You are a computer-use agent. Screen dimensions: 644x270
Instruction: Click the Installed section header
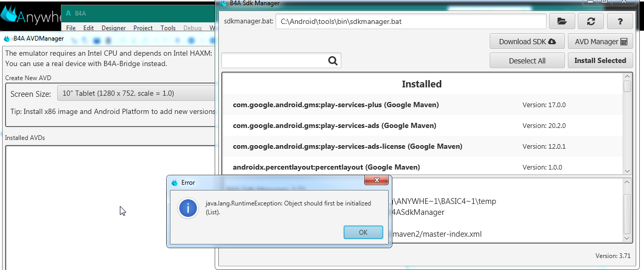pos(422,84)
